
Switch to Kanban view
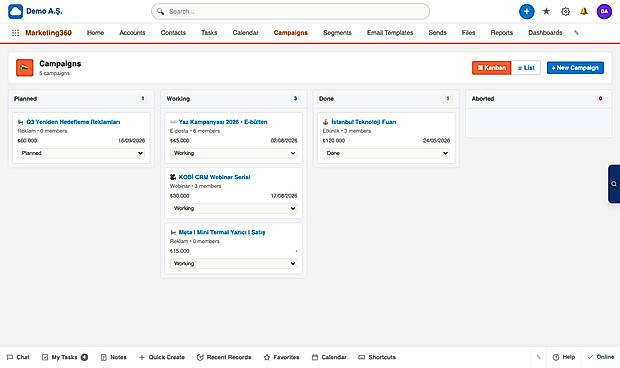click(x=491, y=68)
